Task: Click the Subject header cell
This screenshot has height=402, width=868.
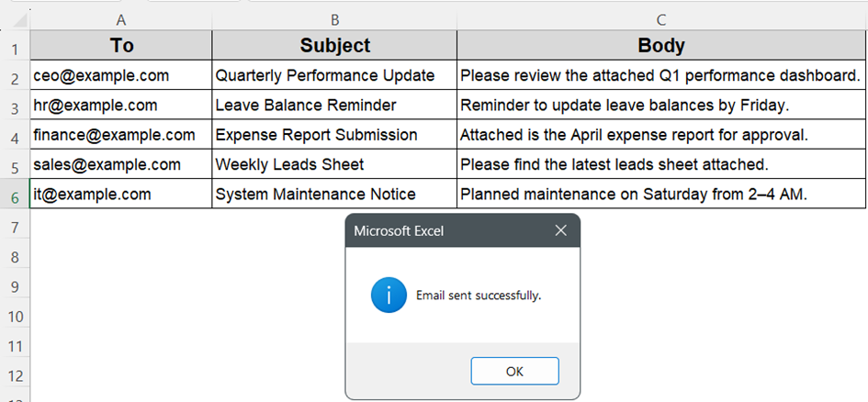Action: pos(334,45)
